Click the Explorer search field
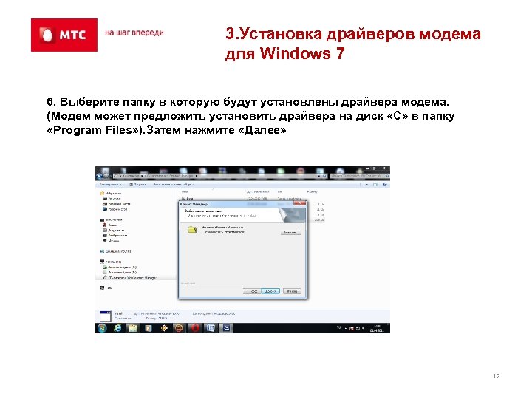 coord(360,176)
